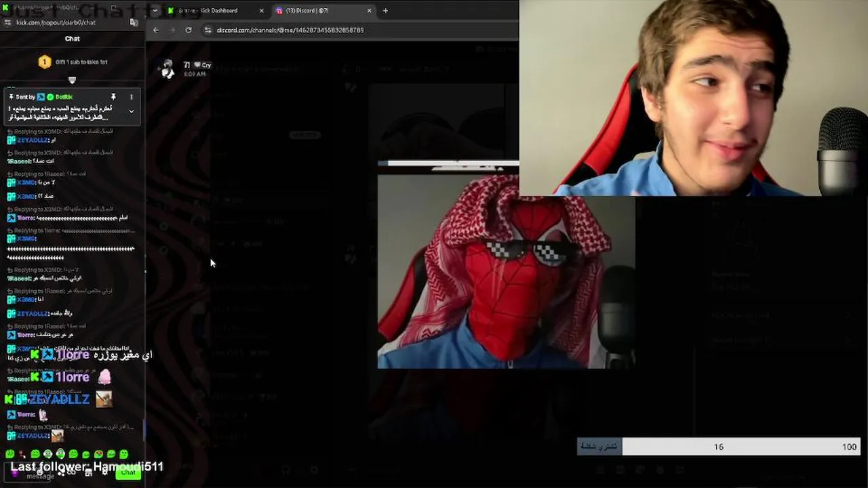Click the translate icon in Kick popout address bar

pos(134,22)
